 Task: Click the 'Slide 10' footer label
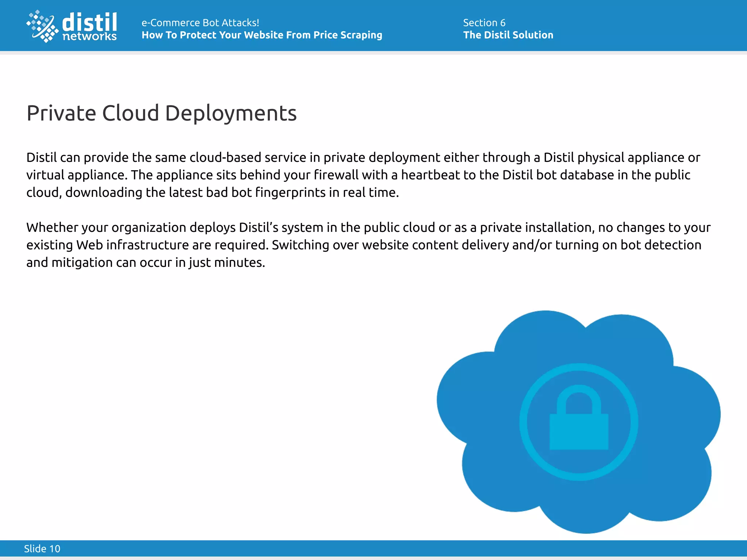tap(42, 548)
